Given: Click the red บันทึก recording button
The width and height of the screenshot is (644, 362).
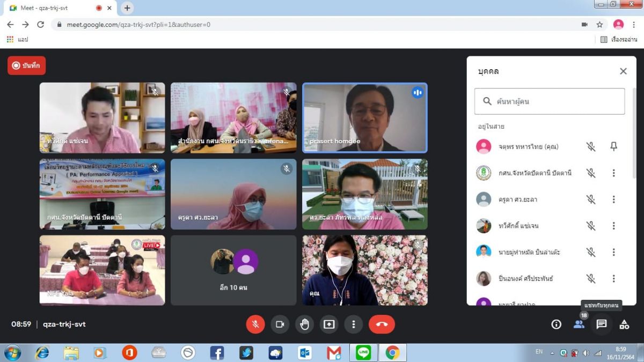Looking at the screenshot, I should 27,65.
